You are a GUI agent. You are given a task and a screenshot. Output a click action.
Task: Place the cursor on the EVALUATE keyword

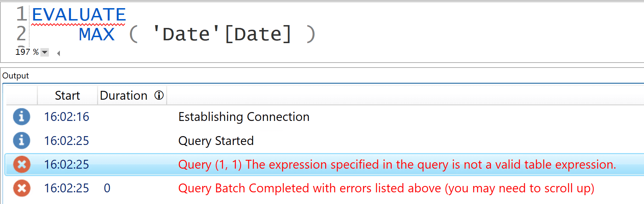(x=79, y=14)
